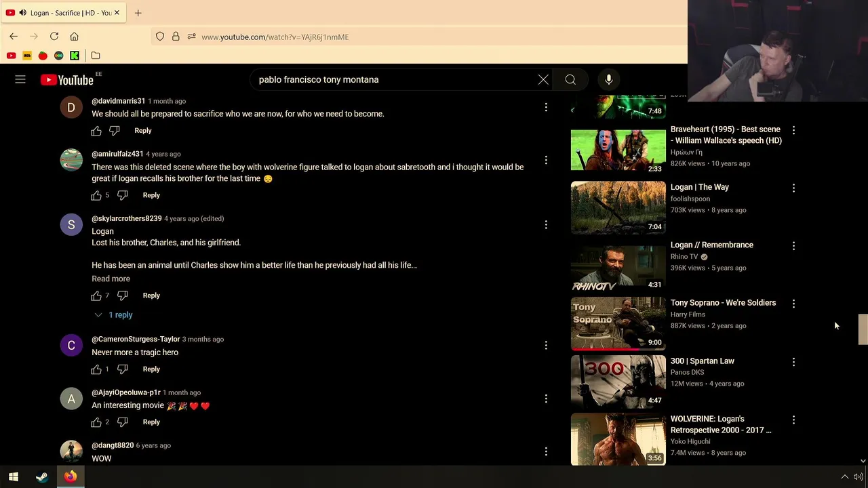Dislike the 'An interesting movie' comment
Screen dimensions: 868x488
[123, 422]
